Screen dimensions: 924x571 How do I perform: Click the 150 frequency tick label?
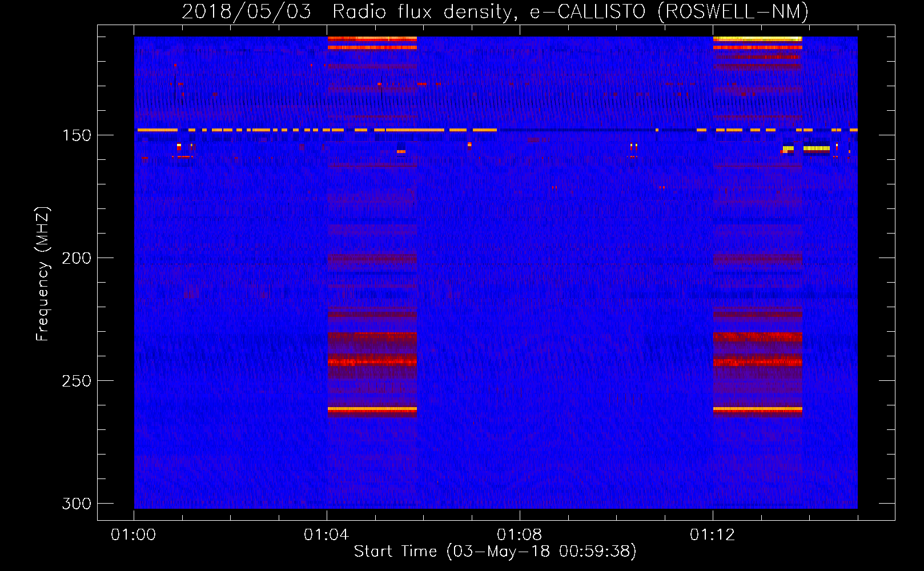[77, 135]
